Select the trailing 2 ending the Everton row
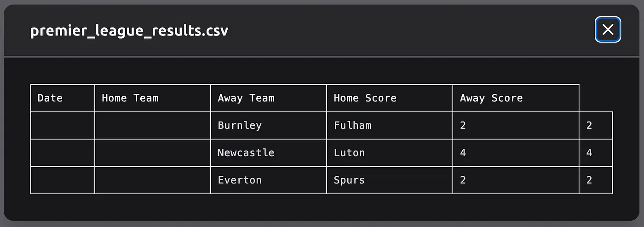Screen dimensions: 644x227 [x=596, y=180]
